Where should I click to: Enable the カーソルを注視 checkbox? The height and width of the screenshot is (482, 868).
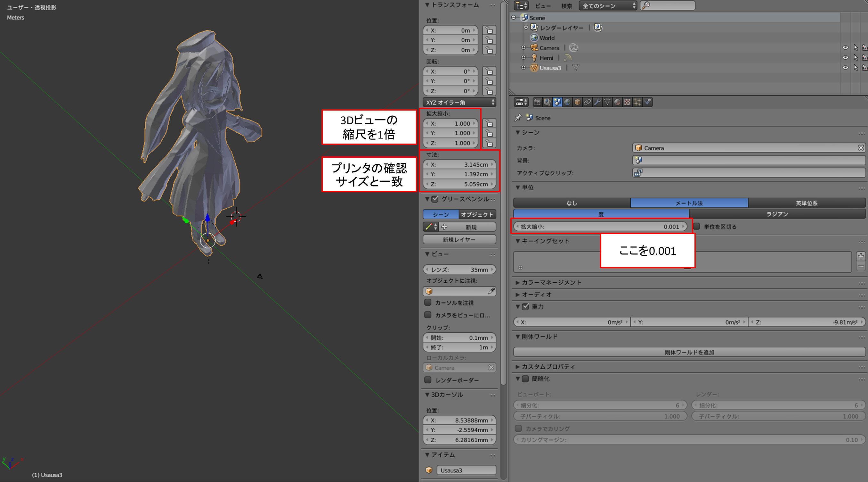[428, 303]
